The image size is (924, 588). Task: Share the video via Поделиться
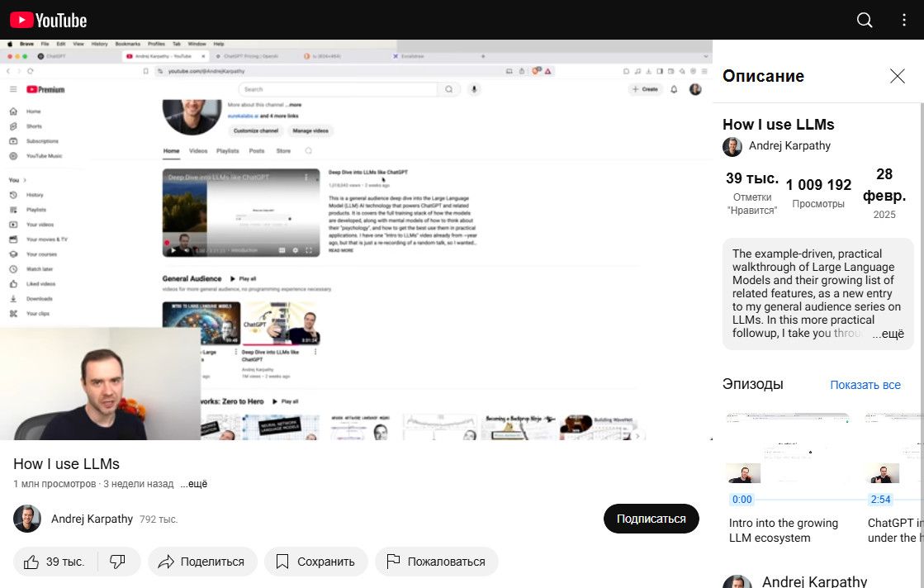[x=202, y=562]
